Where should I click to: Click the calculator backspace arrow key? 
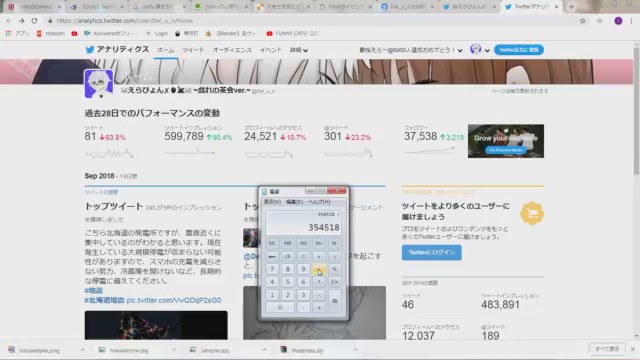click(272, 256)
